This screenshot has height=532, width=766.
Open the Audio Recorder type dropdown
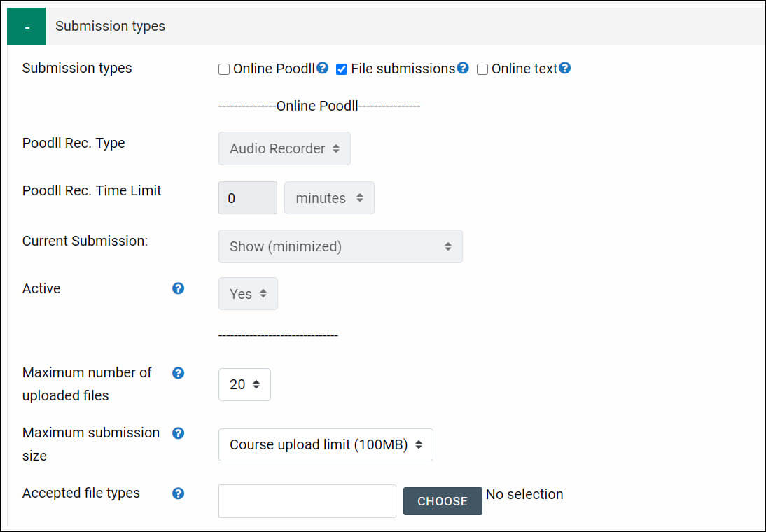pos(284,148)
